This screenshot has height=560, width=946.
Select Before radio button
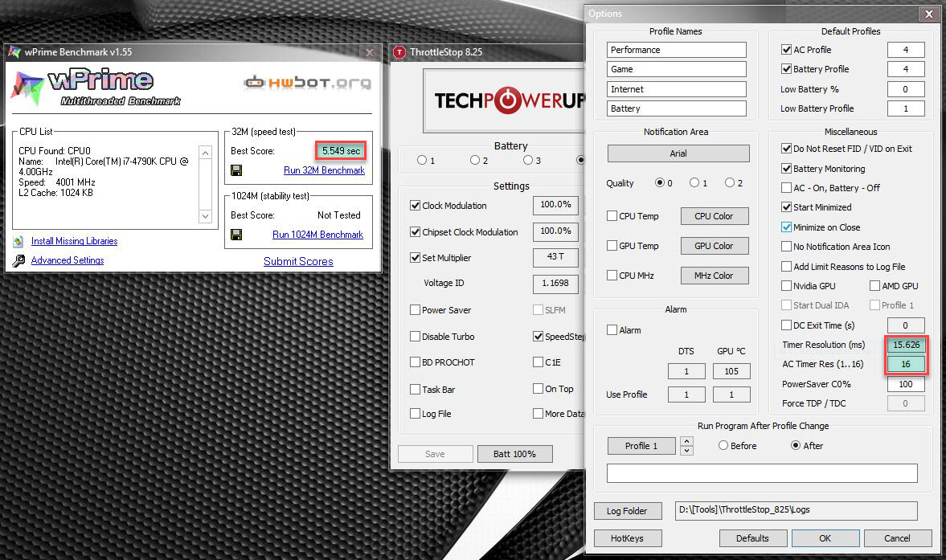coord(723,445)
